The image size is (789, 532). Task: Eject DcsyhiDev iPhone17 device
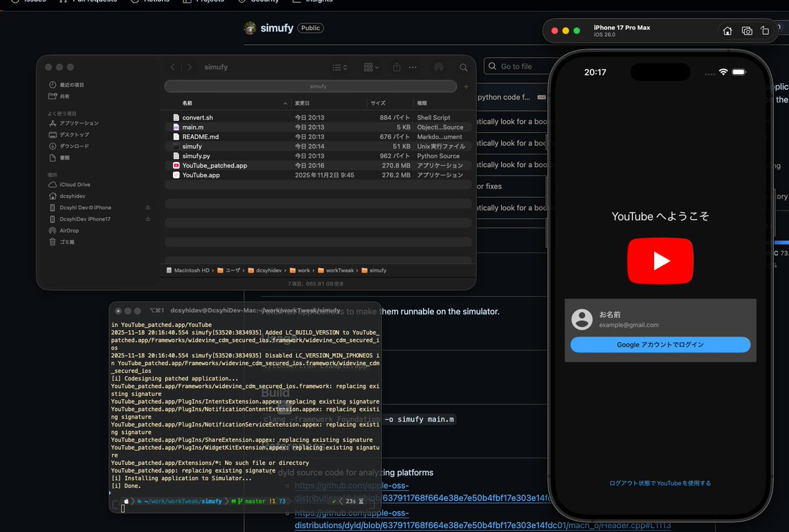tap(148, 218)
